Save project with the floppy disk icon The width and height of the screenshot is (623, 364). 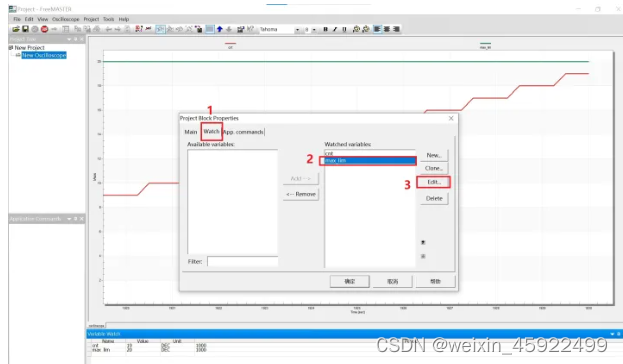tap(25, 29)
